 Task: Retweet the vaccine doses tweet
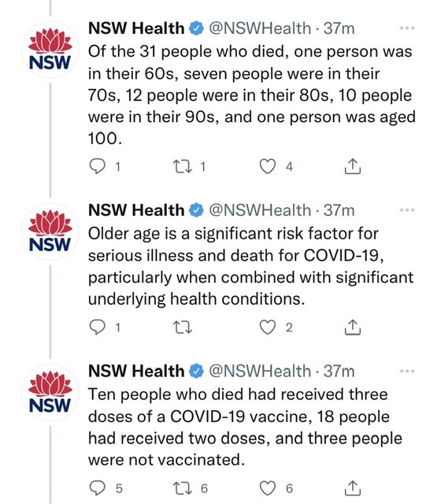point(183,488)
